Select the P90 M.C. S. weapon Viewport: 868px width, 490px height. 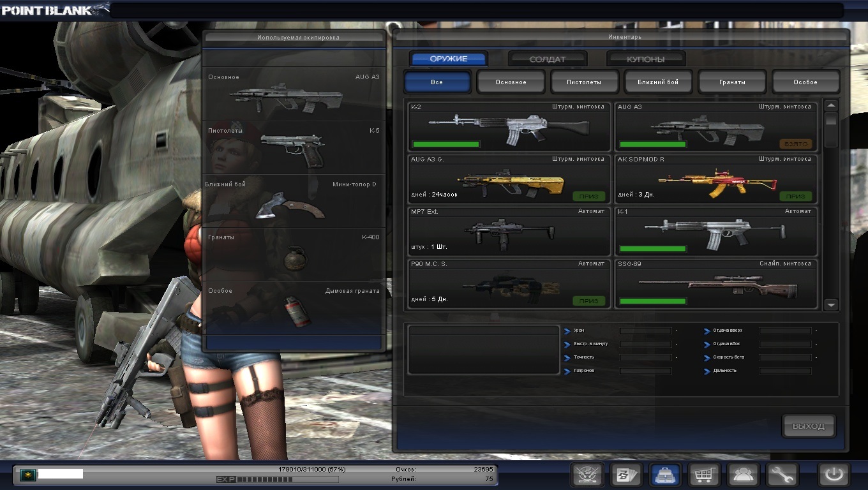click(x=509, y=284)
